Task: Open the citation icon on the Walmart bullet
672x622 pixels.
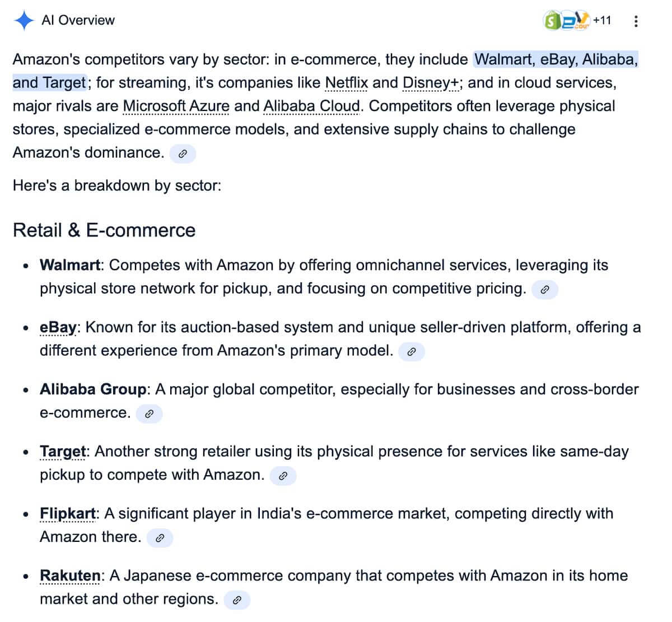Action: tap(545, 290)
